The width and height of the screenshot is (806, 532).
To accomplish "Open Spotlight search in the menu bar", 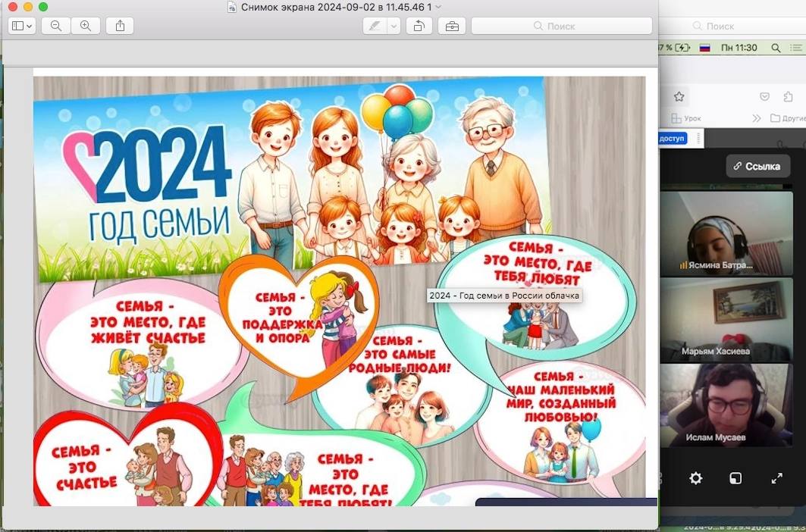I will [x=775, y=48].
